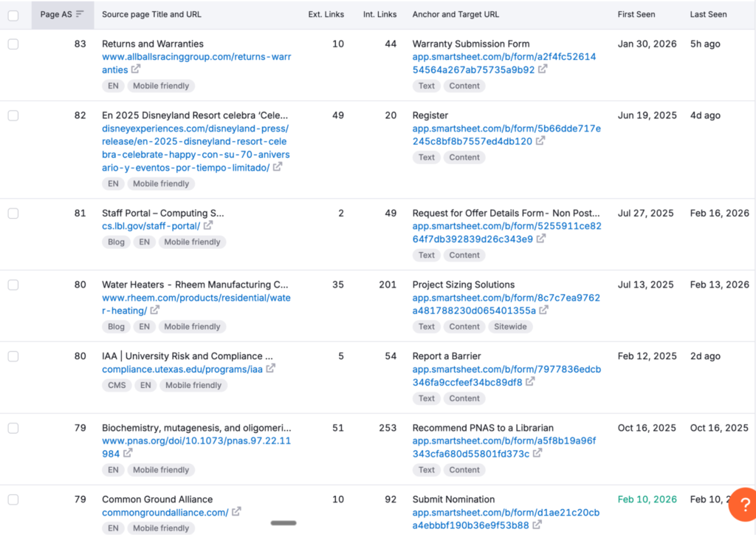Image resolution: width=756 pixels, height=535 pixels.
Task: Open the orange help question mark button
Action: tap(743, 505)
